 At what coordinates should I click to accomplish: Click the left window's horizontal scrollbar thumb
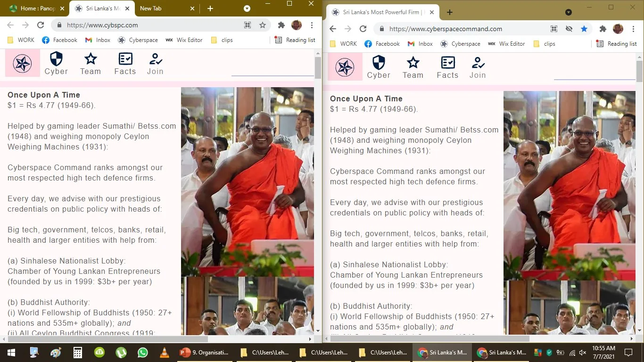tap(108, 339)
